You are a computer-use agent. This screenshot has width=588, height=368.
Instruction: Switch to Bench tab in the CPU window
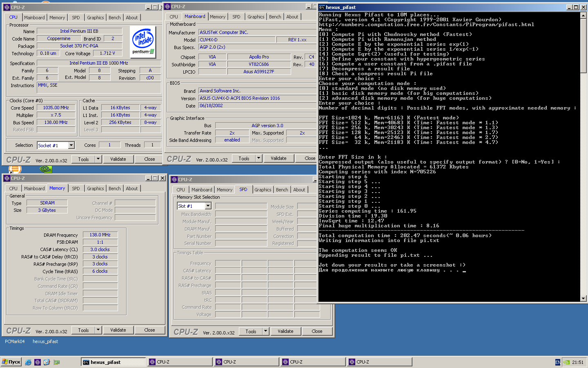click(x=115, y=18)
